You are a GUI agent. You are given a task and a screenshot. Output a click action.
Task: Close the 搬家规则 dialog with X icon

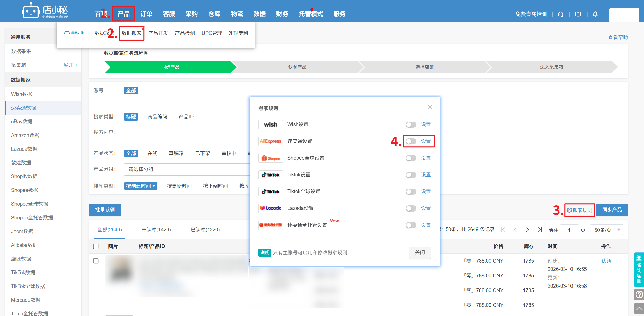pos(430,107)
